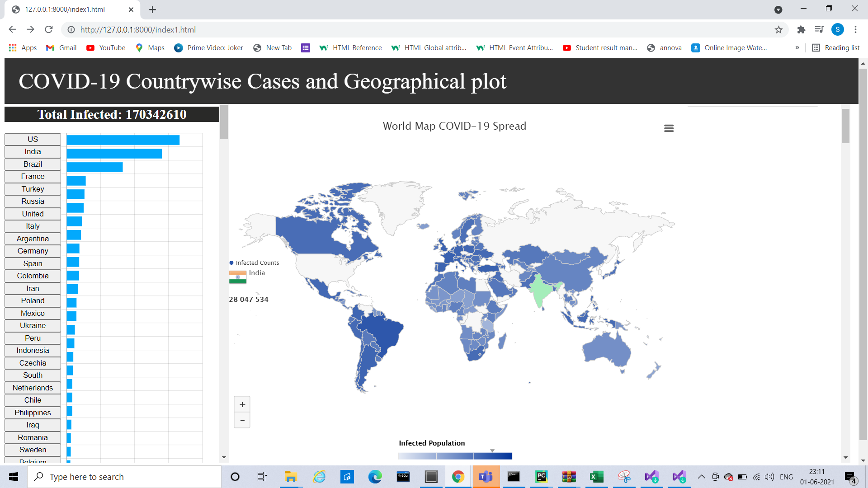The height and width of the screenshot is (488, 868).
Task: Open the chart hamburger context menu
Action: tap(669, 128)
